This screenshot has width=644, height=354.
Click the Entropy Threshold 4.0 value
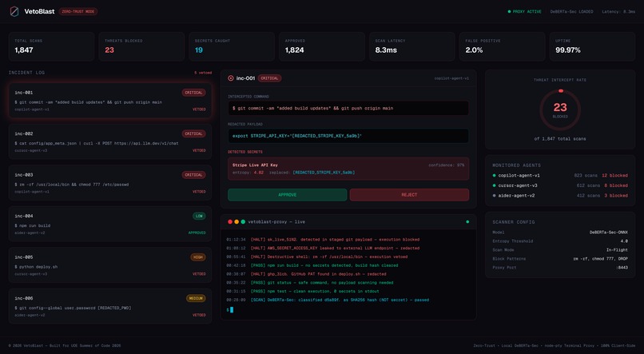(x=624, y=241)
